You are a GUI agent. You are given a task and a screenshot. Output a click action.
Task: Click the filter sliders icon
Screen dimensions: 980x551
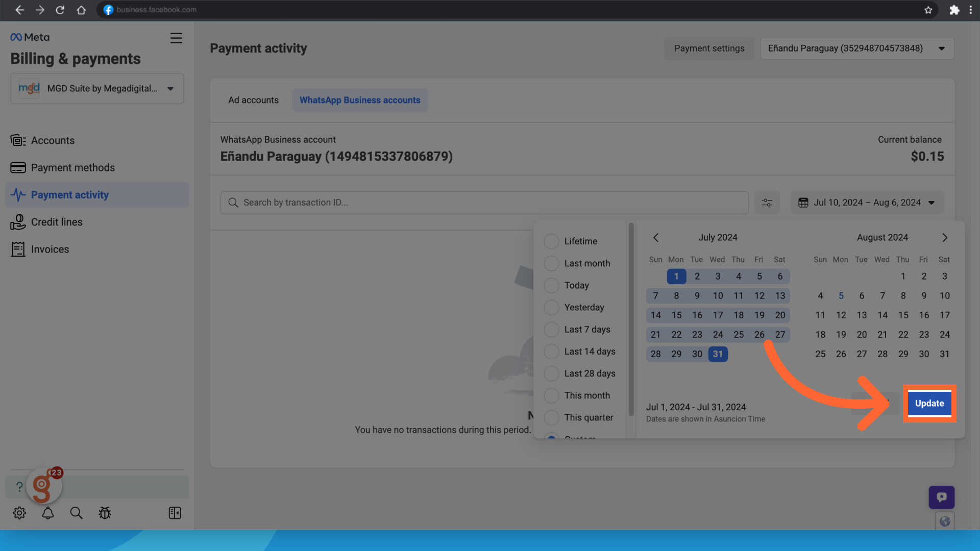coord(767,203)
